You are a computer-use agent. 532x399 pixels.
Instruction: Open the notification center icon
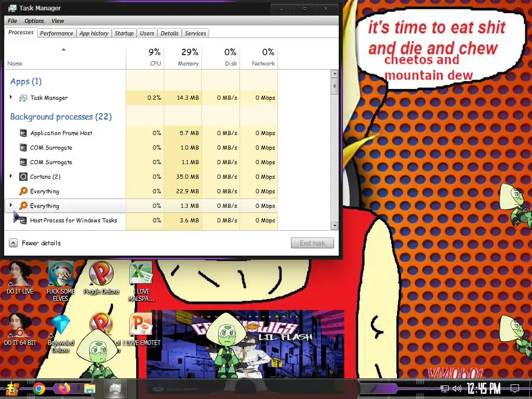coord(515,389)
